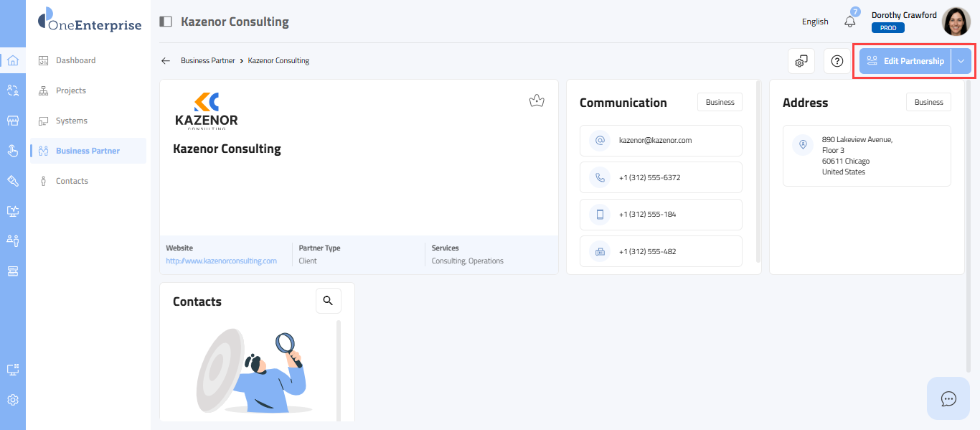Click the Edit Partnership button
The image size is (980, 430).
click(905, 62)
